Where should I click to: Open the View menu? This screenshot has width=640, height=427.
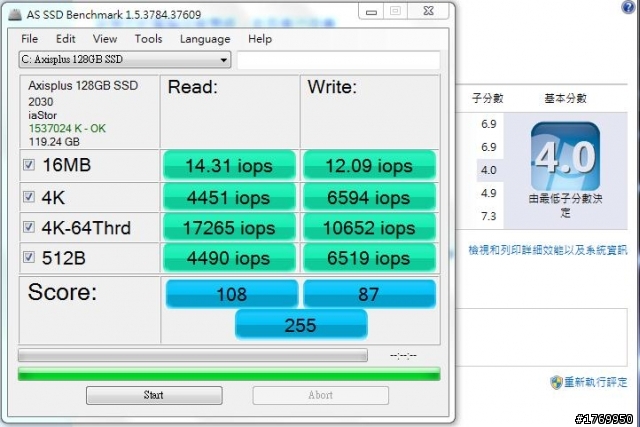(104, 39)
